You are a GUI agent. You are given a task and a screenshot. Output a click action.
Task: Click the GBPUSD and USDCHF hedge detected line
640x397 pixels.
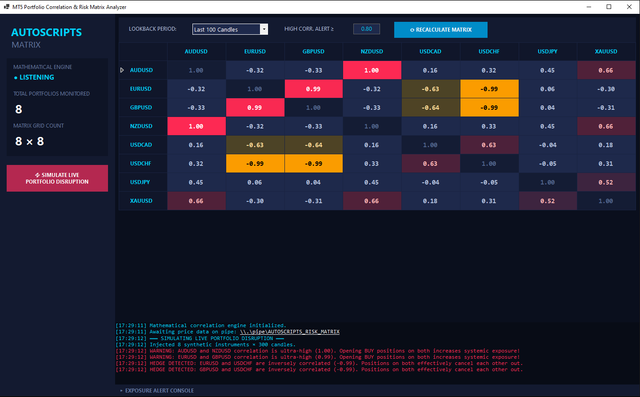[x=319, y=370]
